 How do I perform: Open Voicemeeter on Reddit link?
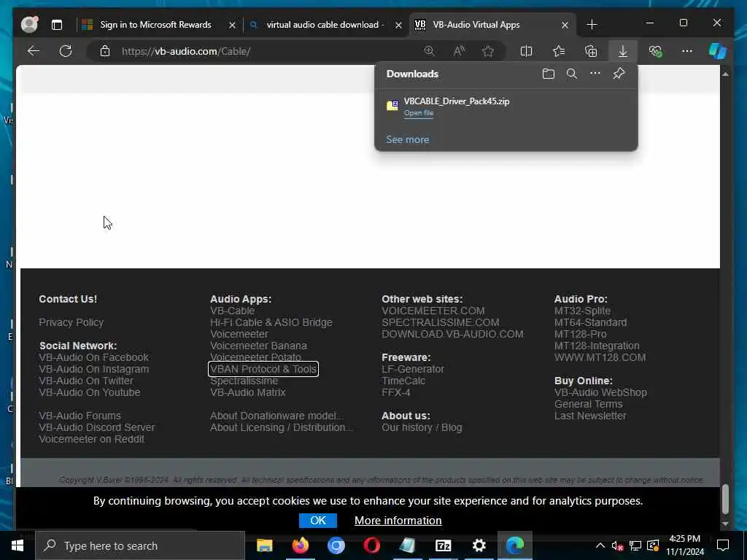[x=91, y=439]
